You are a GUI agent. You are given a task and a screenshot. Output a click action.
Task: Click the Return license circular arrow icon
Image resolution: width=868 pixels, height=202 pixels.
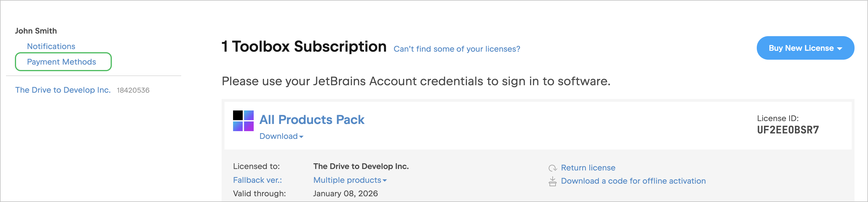(553, 168)
